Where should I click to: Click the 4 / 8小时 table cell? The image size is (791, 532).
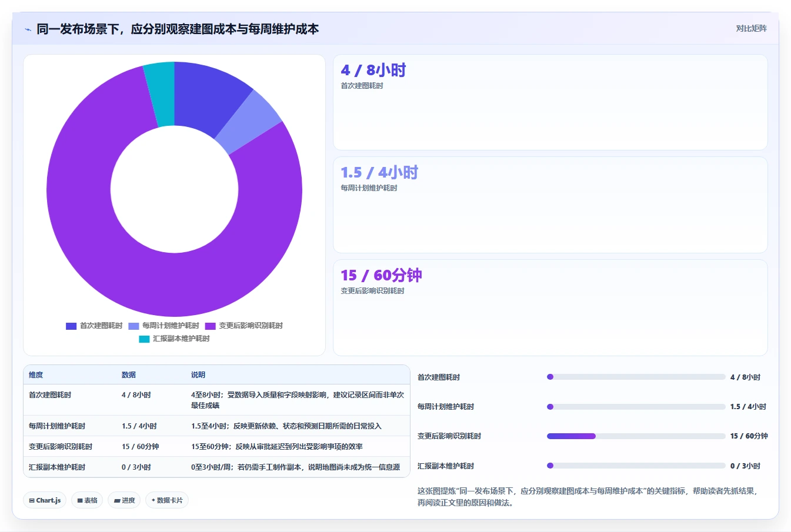[x=136, y=395]
